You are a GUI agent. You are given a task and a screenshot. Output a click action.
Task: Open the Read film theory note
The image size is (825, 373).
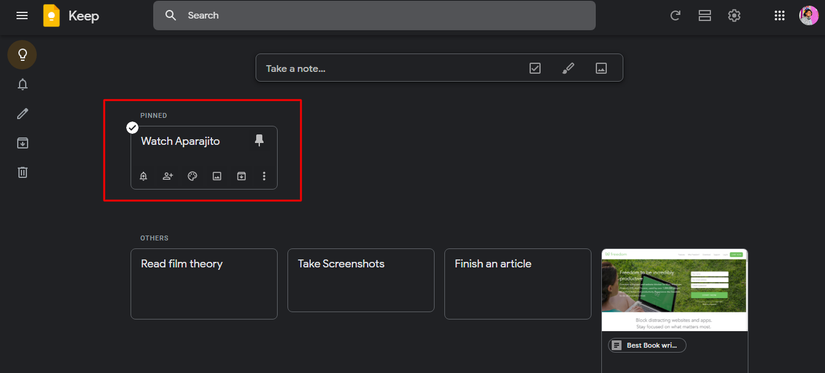[204, 284]
